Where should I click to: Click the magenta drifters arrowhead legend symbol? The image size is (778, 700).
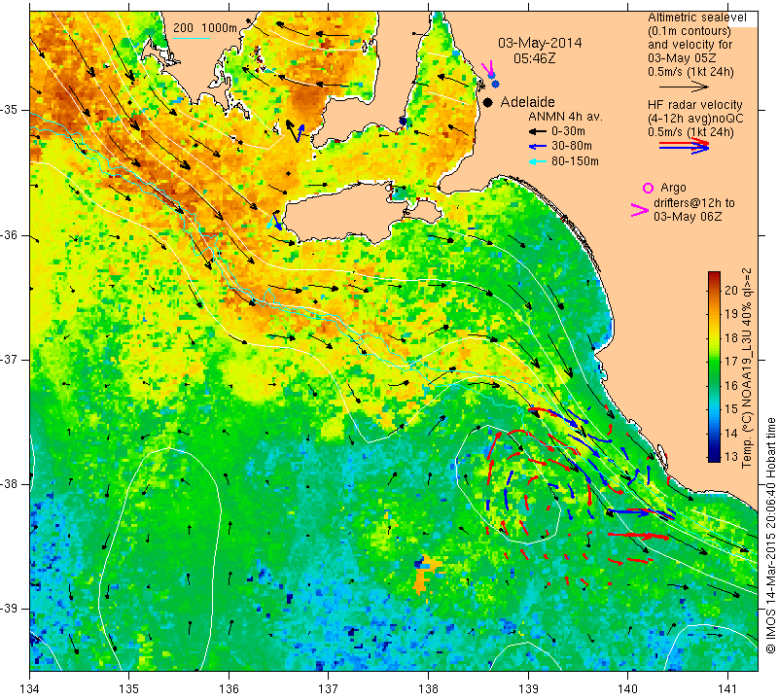tap(640, 210)
